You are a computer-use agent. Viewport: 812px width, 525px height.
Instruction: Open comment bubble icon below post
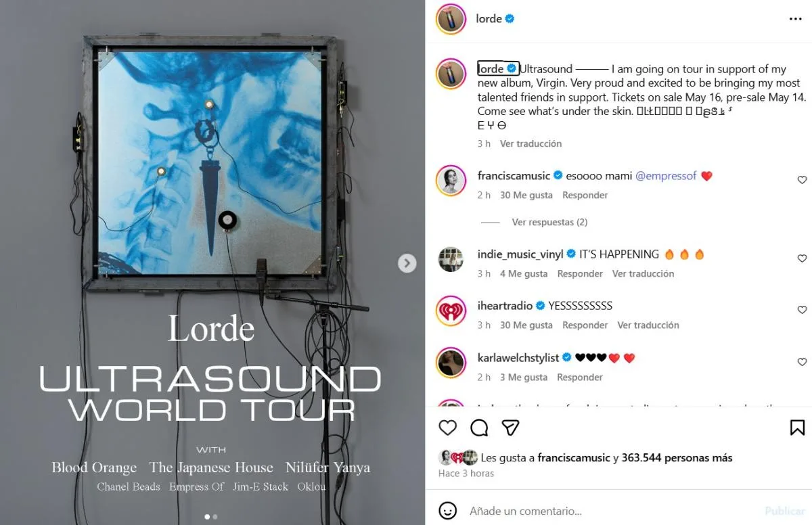click(x=479, y=428)
